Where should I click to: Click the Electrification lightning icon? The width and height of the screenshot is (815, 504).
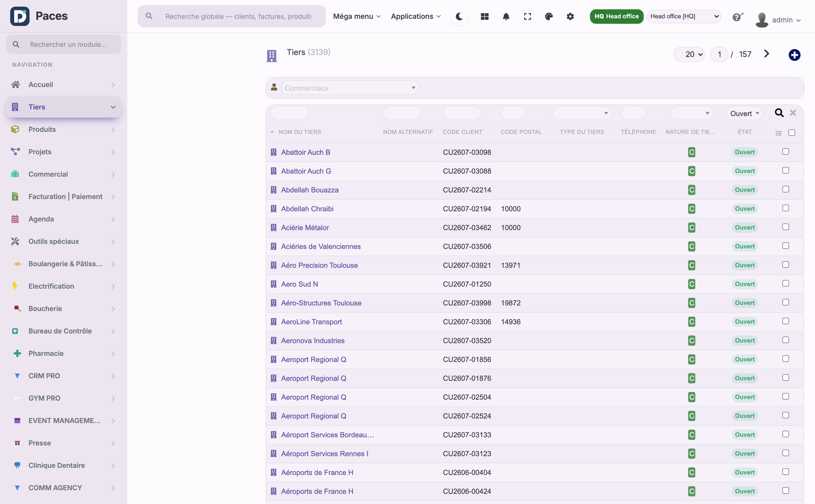(x=15, y=286)
